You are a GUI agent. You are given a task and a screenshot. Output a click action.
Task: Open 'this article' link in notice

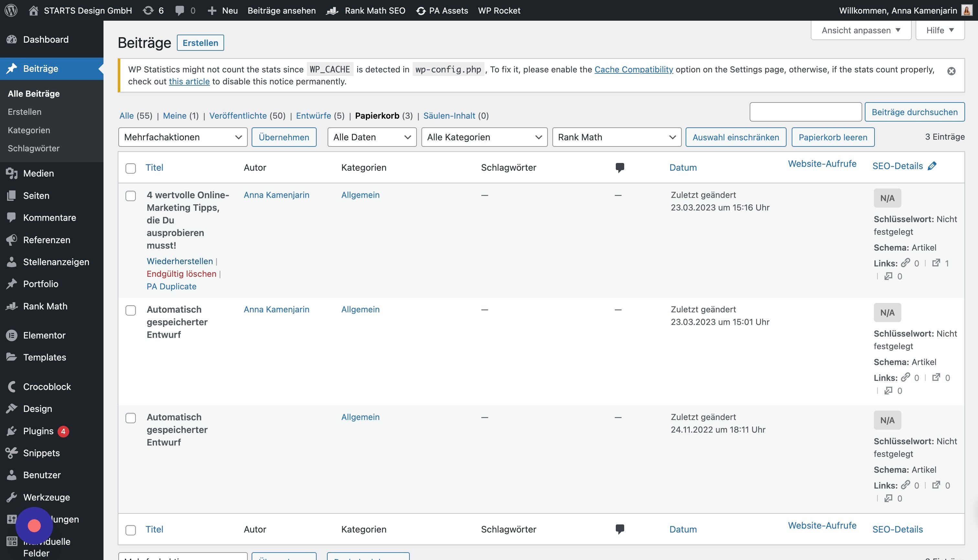tap(189, 81)
